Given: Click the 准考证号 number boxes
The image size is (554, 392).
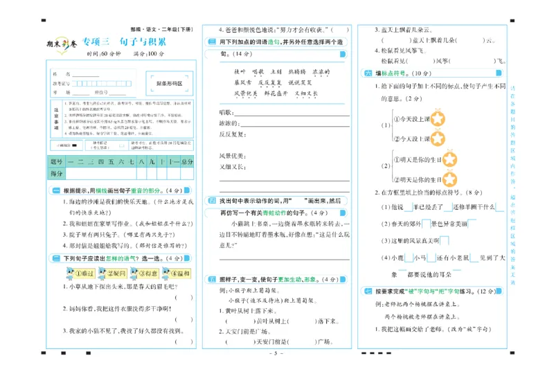Looking at the screenshot, I should point(102,83).
